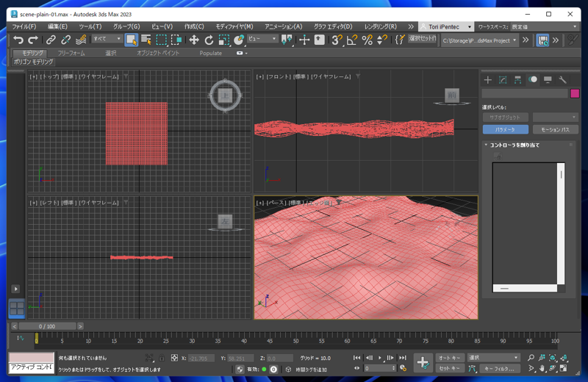Screen dimensions: 588x382
Task: Click Select and Manipulate crosshair icon
Action: (x=304, y=40)
